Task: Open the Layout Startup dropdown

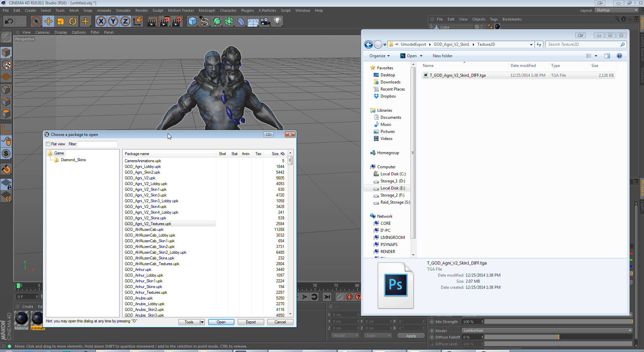Action: [x=617, y=10]
